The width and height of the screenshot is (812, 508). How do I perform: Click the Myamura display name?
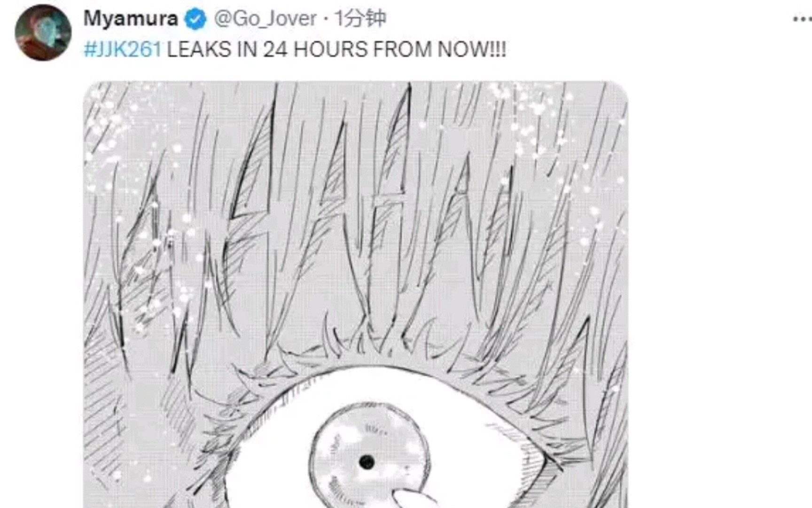click(x=131, y=19)
